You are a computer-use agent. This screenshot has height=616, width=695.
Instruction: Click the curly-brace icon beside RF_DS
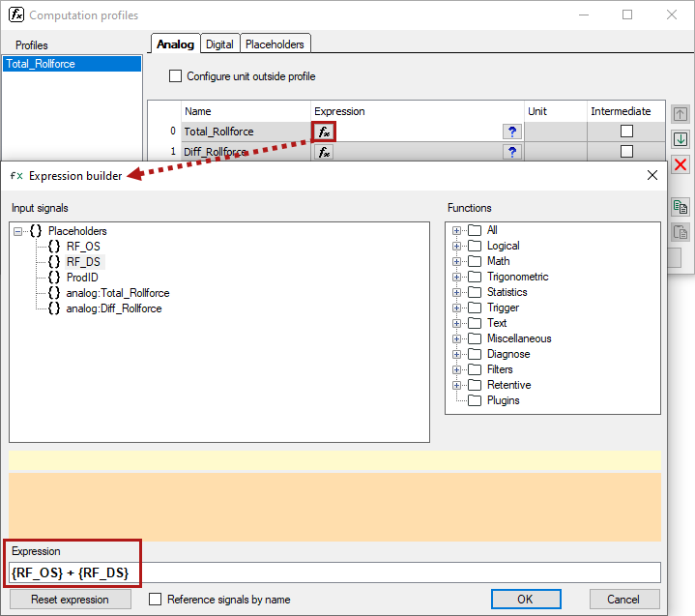54,262
